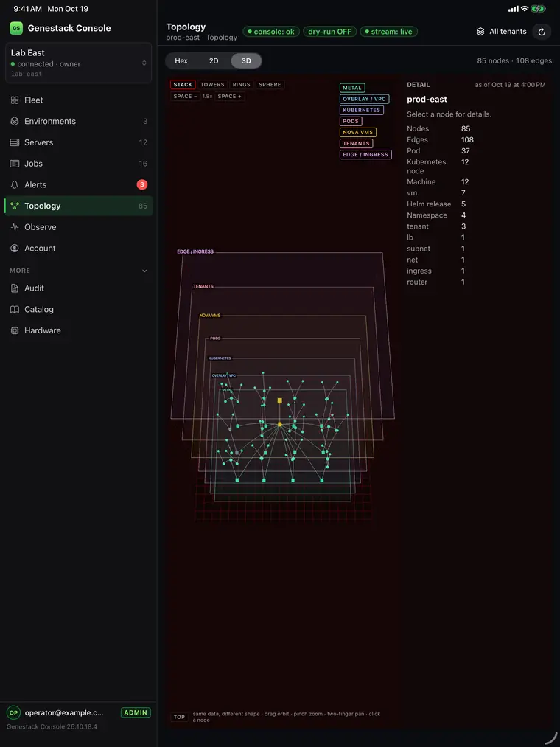
Task: Go to Environments page
Action: pos(79,121)
